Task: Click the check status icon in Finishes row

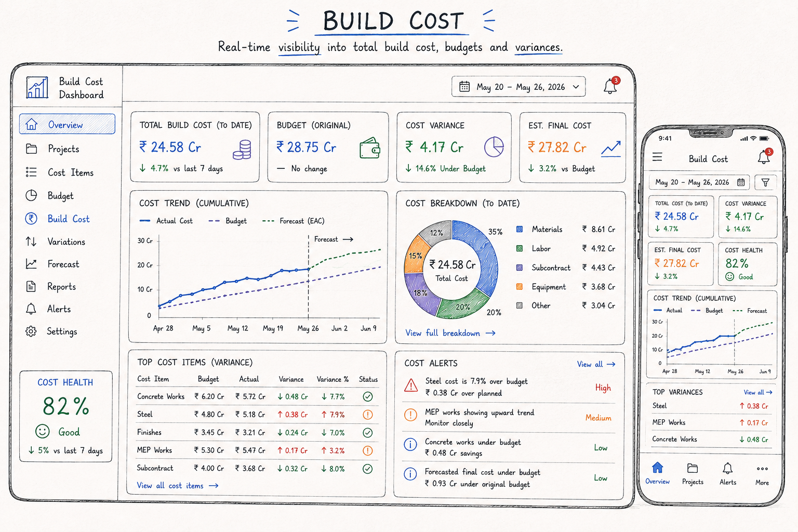Action: coord(367,432)
